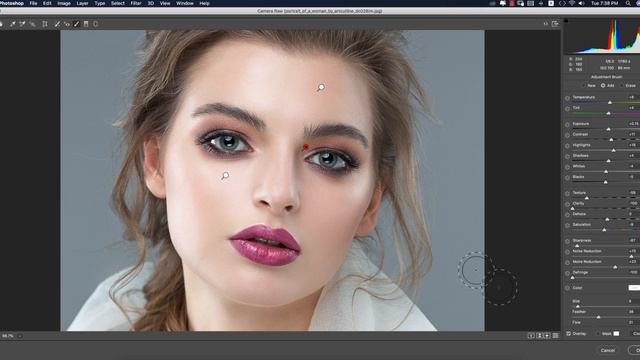Select the brush pin on the forehead
Screen dimensions: 640x360
(321, 87)
